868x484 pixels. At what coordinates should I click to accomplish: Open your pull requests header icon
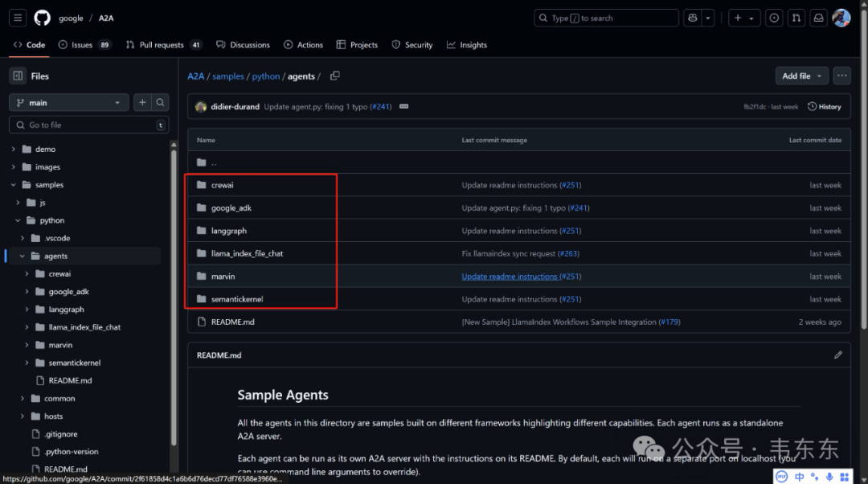[796, 18]
